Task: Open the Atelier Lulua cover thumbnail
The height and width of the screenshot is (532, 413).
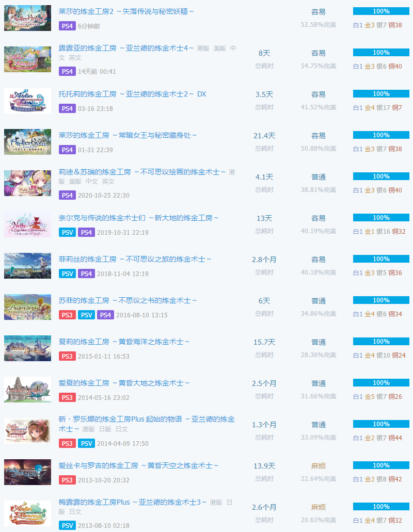Action: click(27, 59)
